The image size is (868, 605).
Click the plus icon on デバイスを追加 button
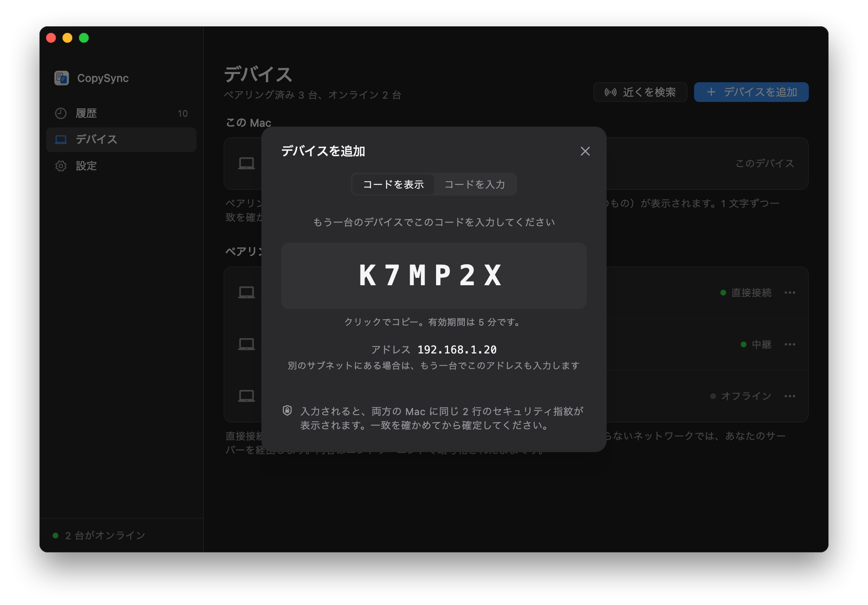point(711,92)
